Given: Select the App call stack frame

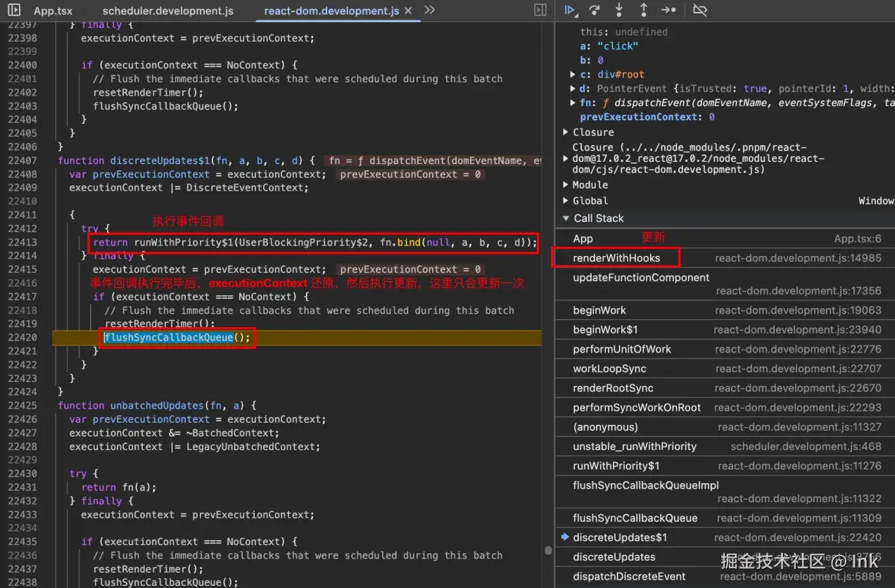Looking at the screenshot, I should click(725, 238).
